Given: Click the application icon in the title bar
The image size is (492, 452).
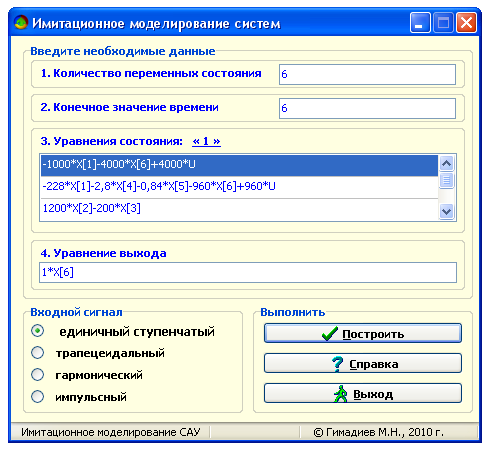Looking at the screenshot, I should click(21, 22).
